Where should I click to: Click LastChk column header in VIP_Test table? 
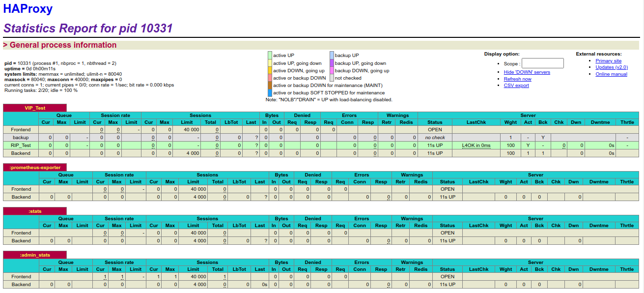[476, 122]
